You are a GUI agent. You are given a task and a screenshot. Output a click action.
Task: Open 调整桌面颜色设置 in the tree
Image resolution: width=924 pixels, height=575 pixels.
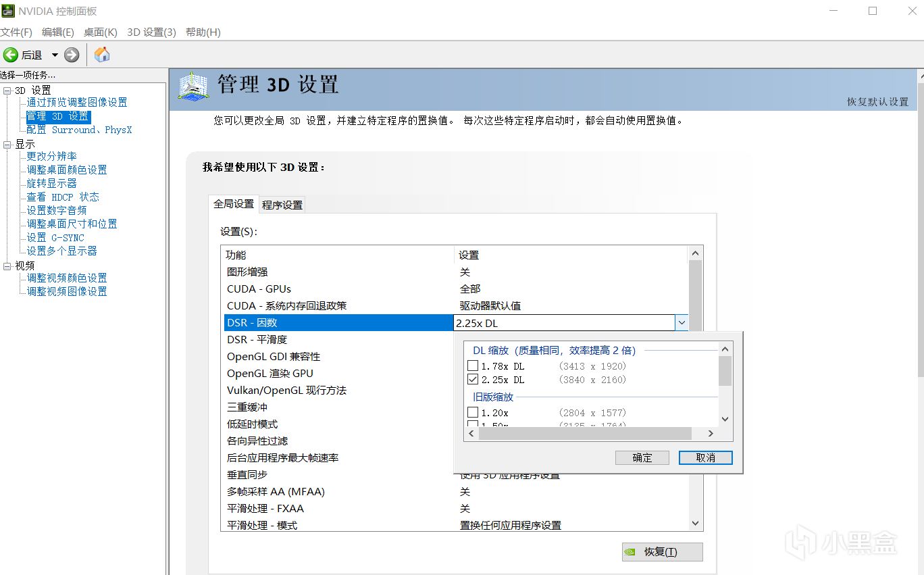click(x=67, y=170)
